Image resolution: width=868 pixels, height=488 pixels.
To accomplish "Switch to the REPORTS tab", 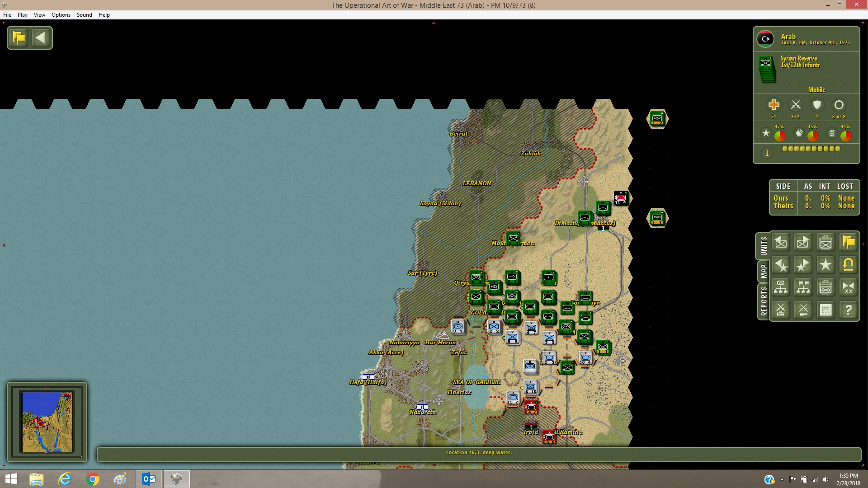I will [764, 301].
